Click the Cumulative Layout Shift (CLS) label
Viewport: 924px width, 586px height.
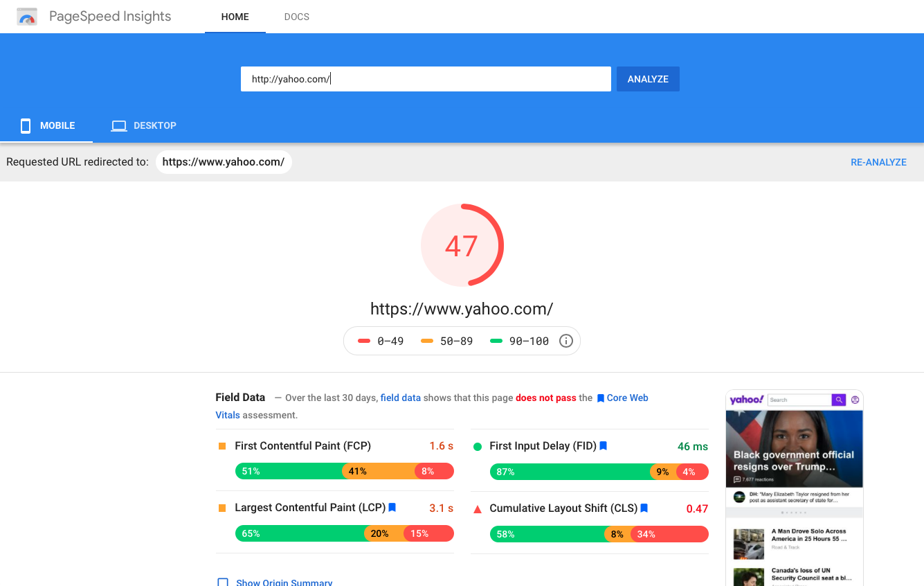(x=563, y=508)
